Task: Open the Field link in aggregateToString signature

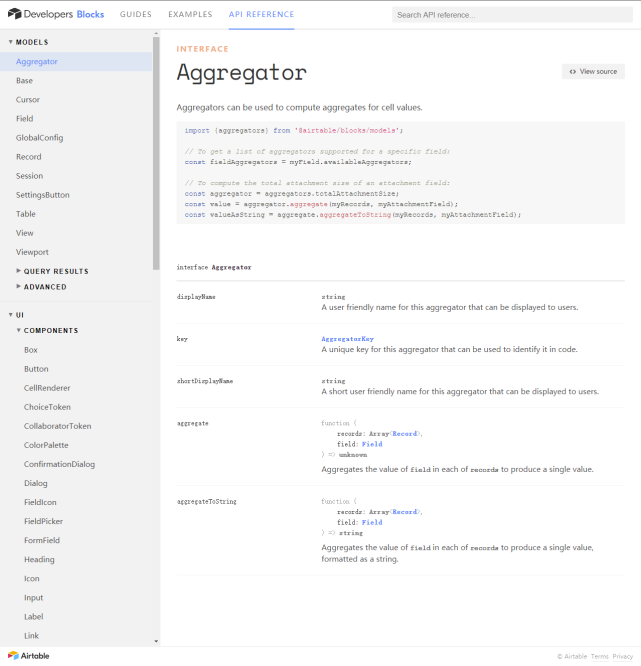Action: coord(372,522)
